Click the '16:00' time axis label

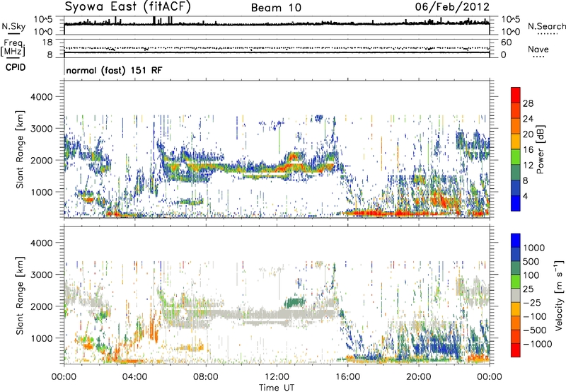click(348, 377)
